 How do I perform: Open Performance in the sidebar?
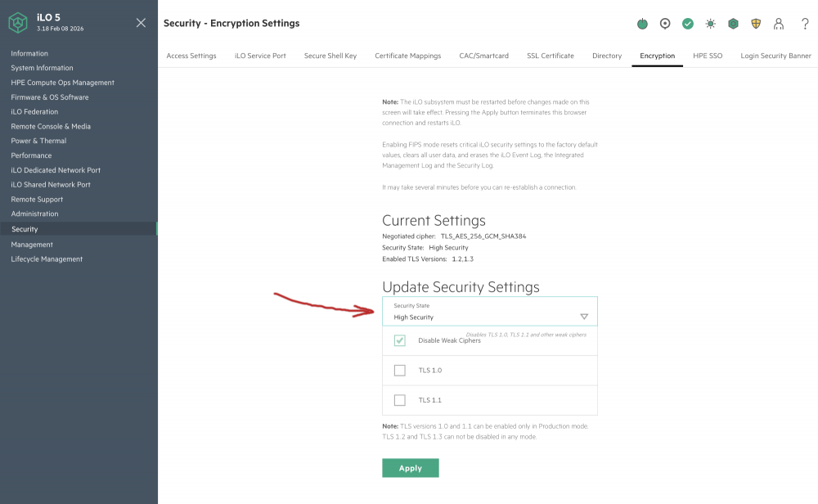[31, 155]
